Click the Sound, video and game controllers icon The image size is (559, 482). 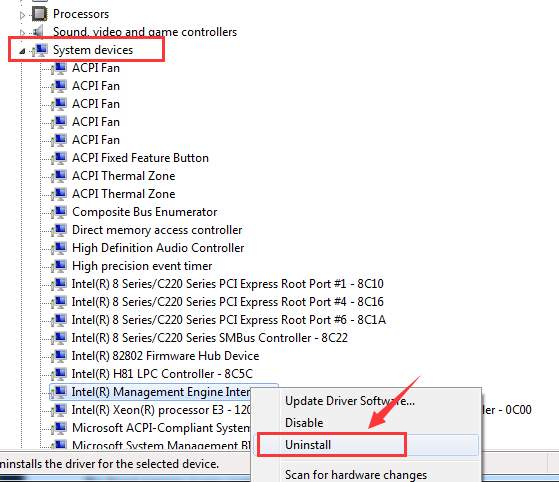pos(39,32)
